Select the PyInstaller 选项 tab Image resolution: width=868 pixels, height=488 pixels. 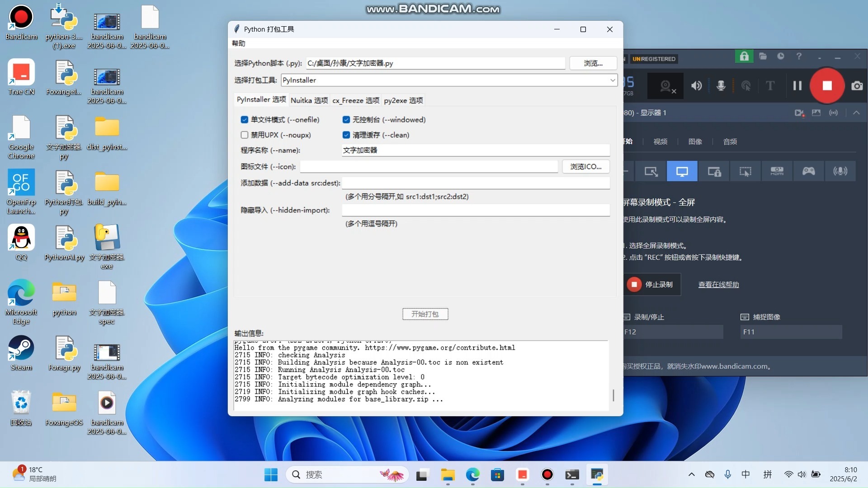(x=261, y=99)
